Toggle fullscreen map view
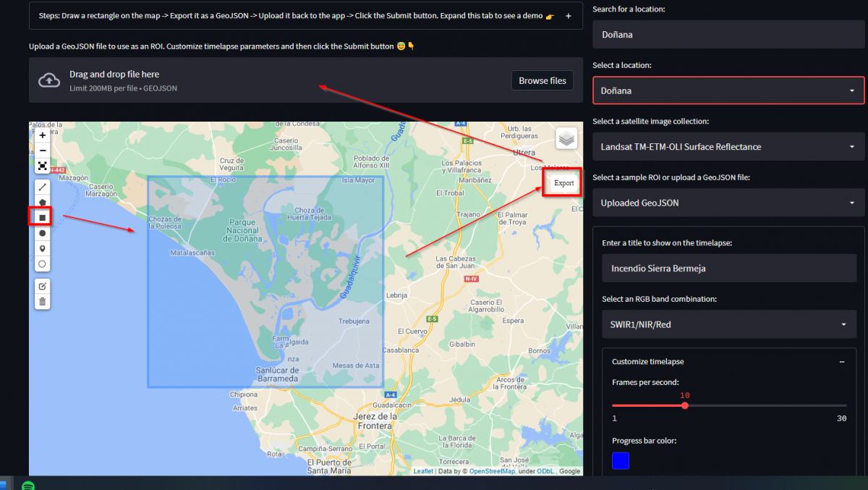The width and height of the screenshot is (868, 490). tap(42, 166)
